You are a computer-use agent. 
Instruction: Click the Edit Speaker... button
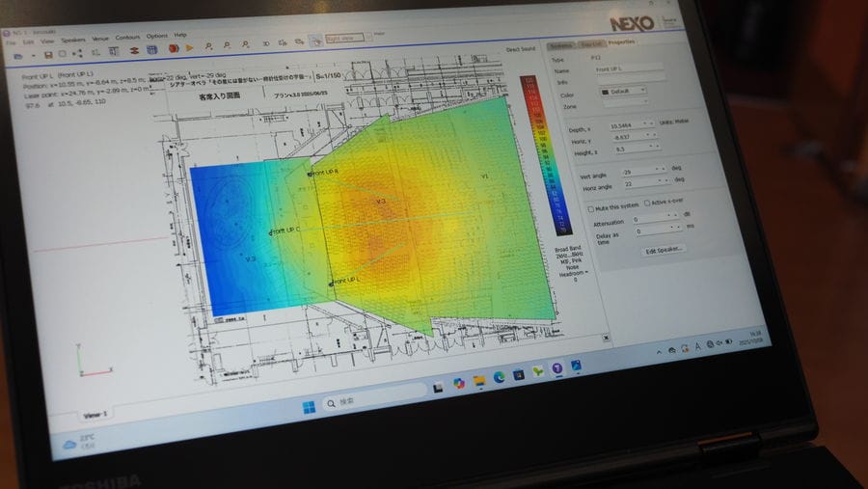click(x=664, y=250)
